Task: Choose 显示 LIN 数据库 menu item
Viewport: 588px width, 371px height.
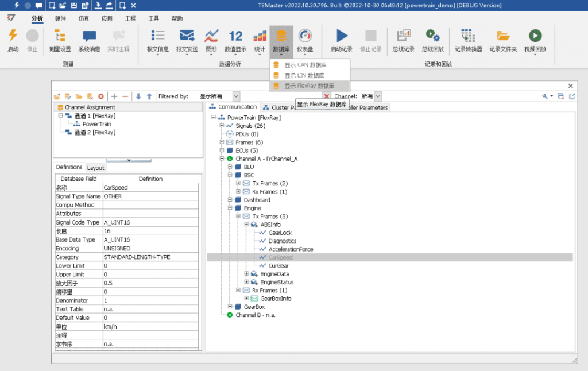Action: click(x=310, y=75)
